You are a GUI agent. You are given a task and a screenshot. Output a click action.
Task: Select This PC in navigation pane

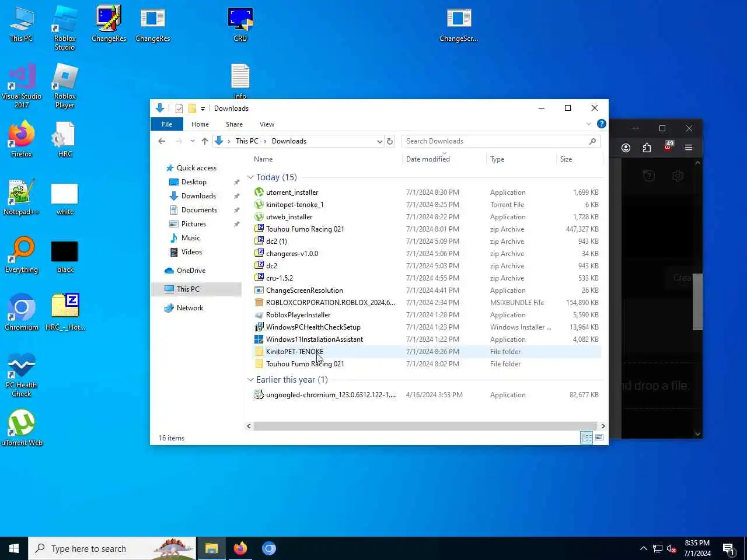188,289
